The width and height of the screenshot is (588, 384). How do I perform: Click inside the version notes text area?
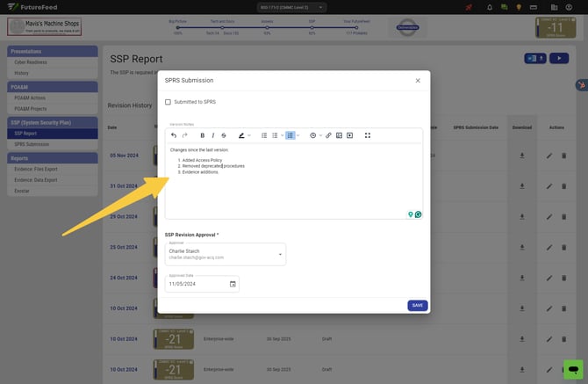coord(293,189)
